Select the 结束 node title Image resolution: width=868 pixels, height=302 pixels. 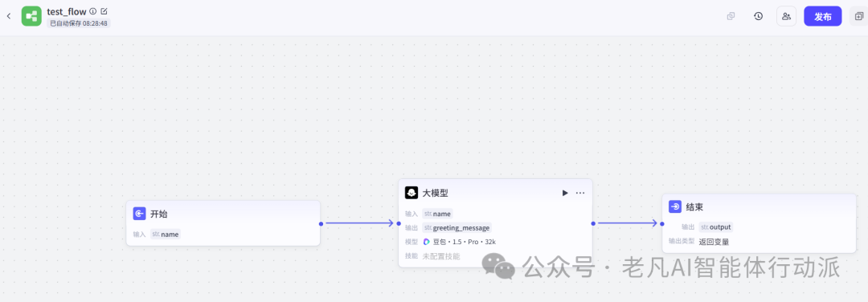tap(694, 207)
